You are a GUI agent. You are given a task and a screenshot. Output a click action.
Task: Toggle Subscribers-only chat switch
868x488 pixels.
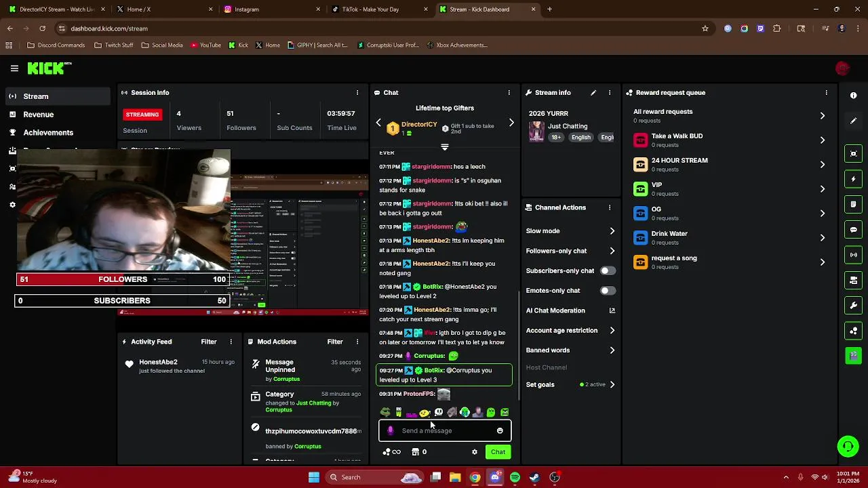(608, 270)
